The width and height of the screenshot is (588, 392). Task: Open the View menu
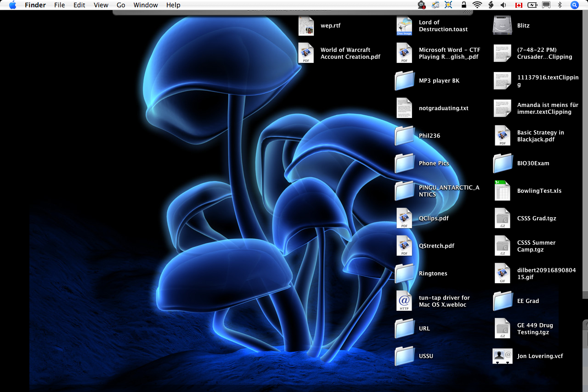click(x=101, y=5)
